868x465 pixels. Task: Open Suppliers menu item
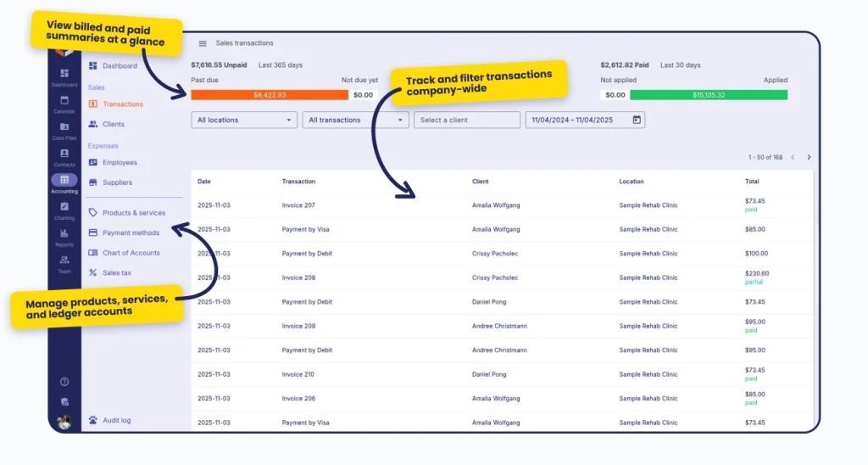pos(117,182)
